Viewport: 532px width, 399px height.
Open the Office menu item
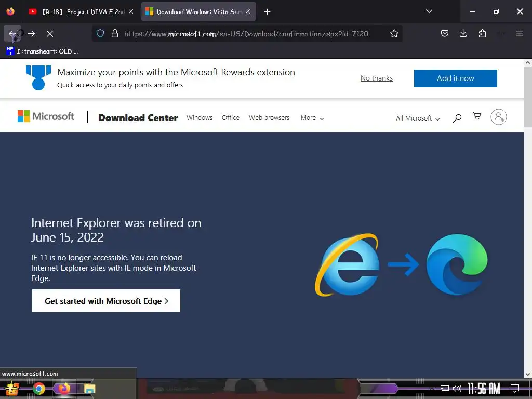pos(230,118)
